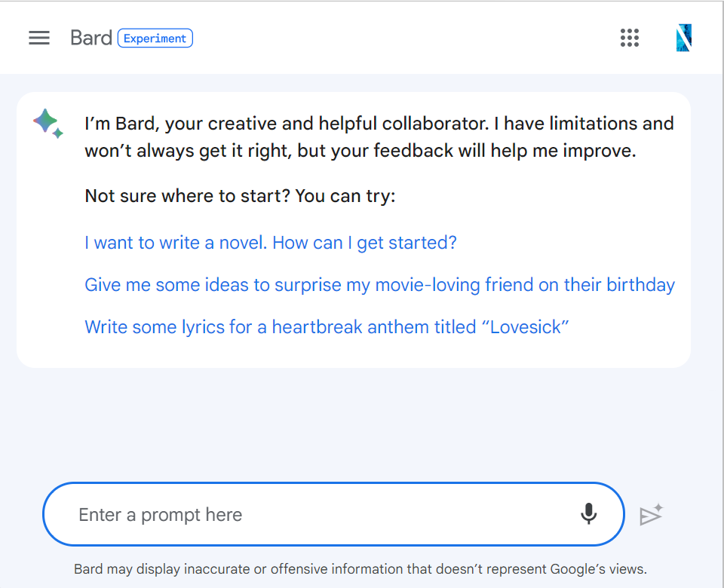Pick the "Lovesick" heartbreak anthem lyrics suggestion
The image size is (724, 588).
[327, 326]
